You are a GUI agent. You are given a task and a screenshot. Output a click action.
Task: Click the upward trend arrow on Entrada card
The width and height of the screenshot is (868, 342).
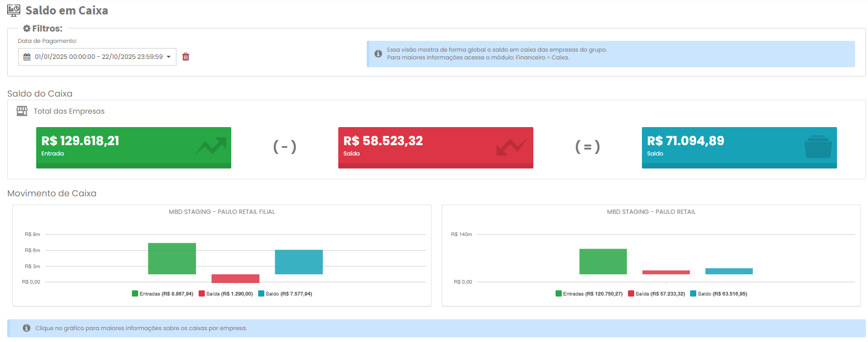211,147
